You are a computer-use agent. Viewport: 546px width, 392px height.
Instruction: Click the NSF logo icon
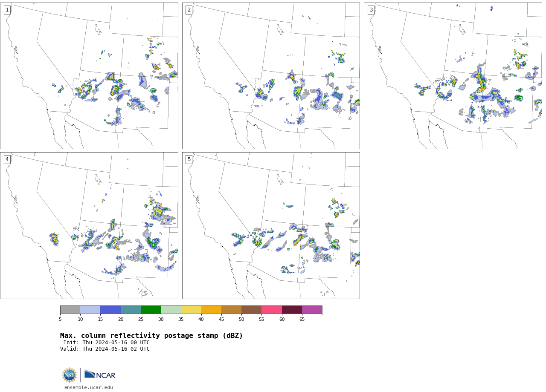[70, 375]
